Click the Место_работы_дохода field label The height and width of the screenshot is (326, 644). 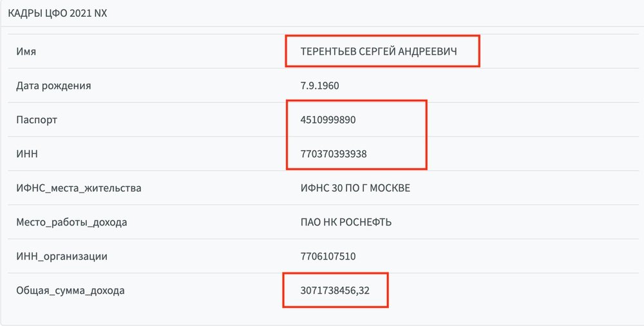click(71, 222)
